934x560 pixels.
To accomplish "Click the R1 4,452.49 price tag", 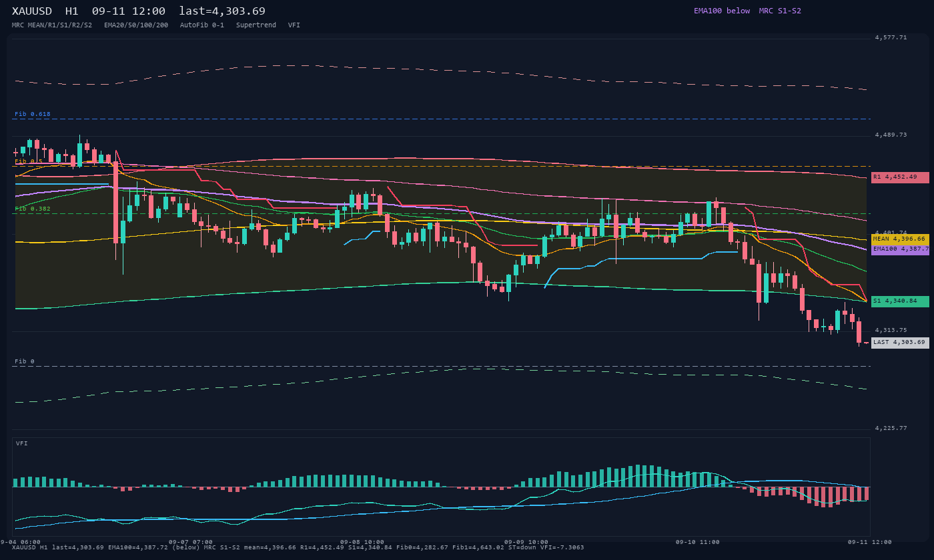I will 900,177.
